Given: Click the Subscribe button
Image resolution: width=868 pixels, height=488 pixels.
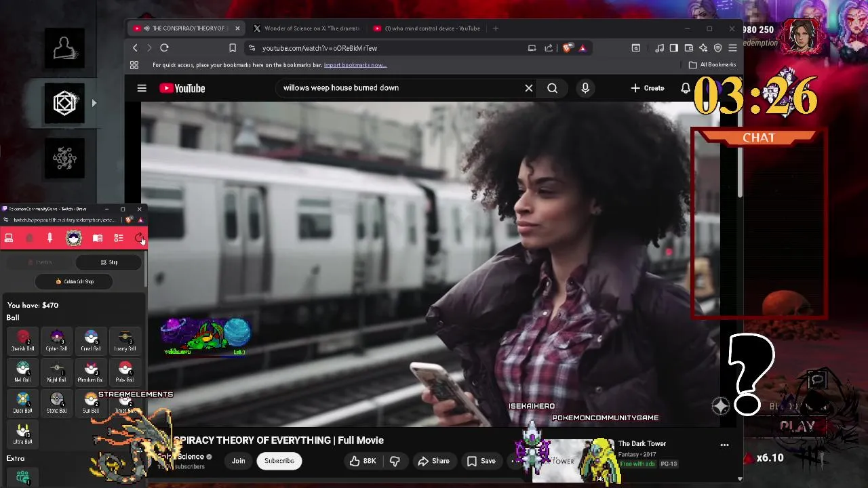Looking at the screenshot, I should 279,461.
